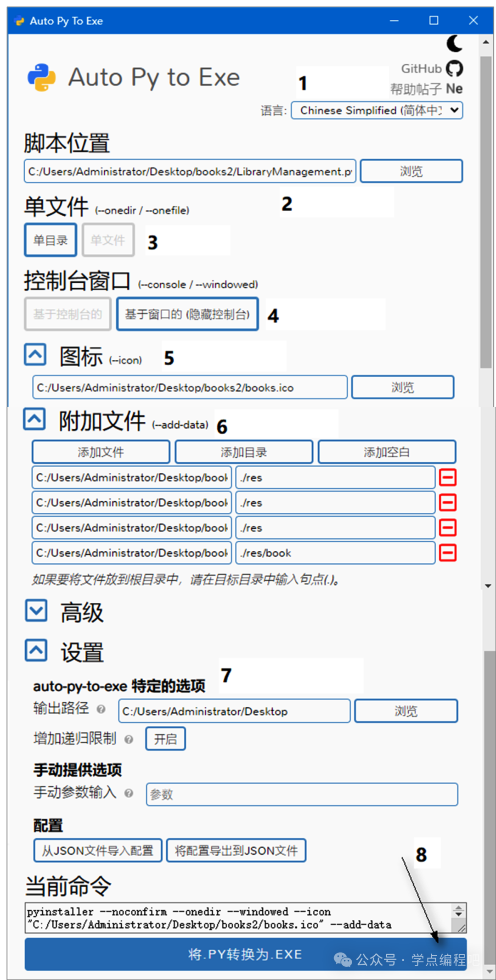Toggle dark mode moon icon
Screen dimensions: 496x980
454,44
